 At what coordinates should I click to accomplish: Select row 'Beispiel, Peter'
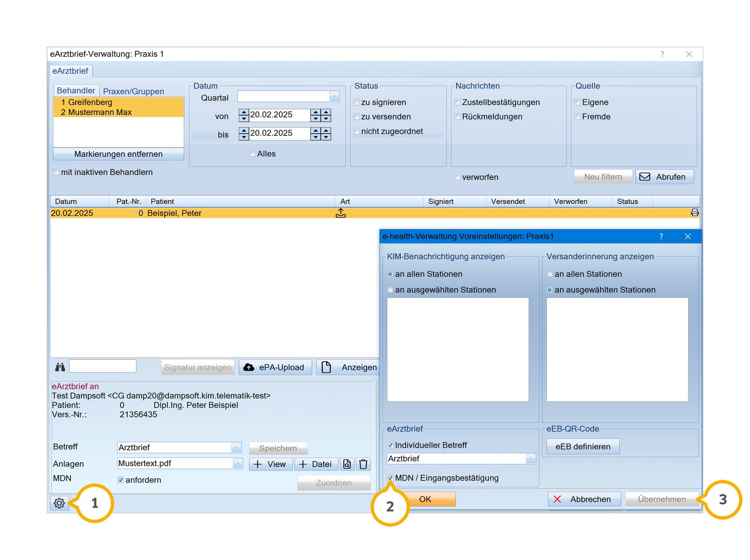click(x=375, y=213)
